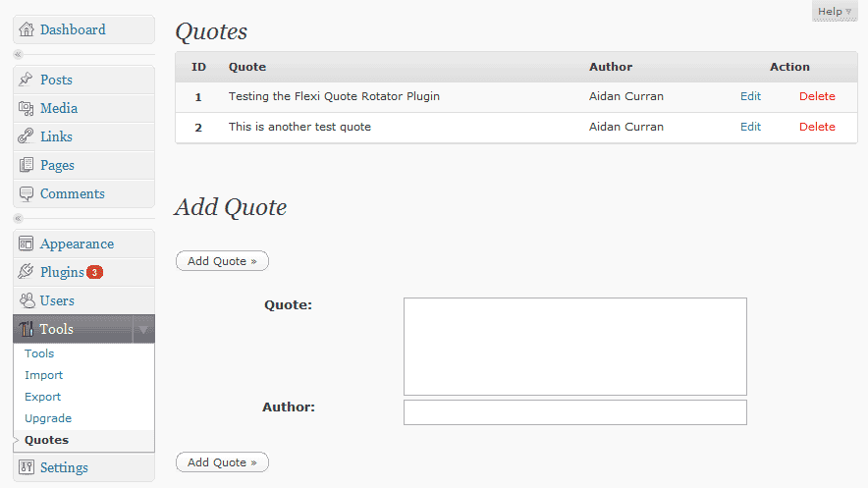Click the Users icon in sidebar
868x488 pixels.
tap(27, 300)
